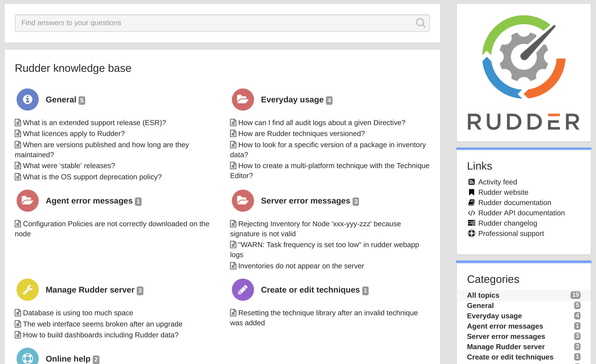Open Configuration Policies not correctly downloaded article
Screen dimensions: 596x364
click(112, 229)
